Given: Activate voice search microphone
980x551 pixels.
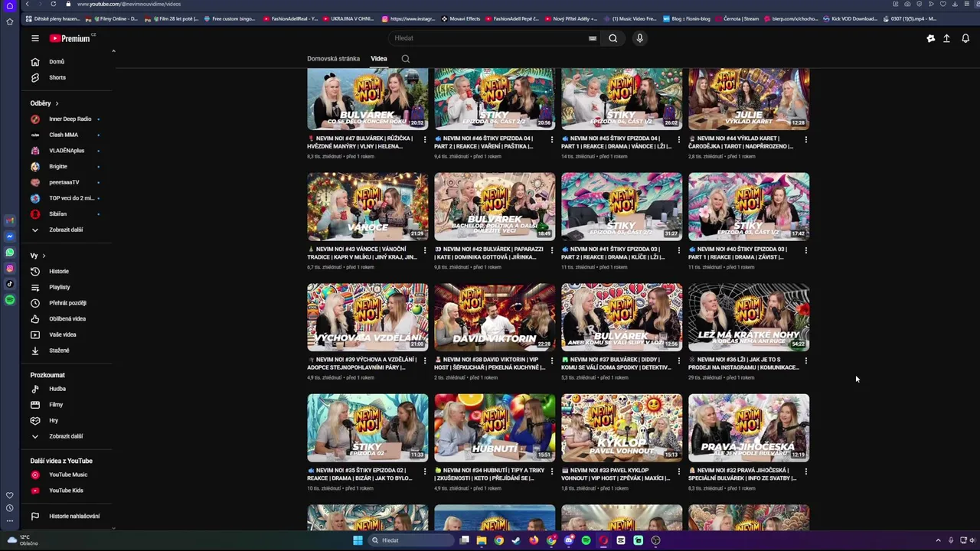Looking at the screenshot, I should pos(639,38).
